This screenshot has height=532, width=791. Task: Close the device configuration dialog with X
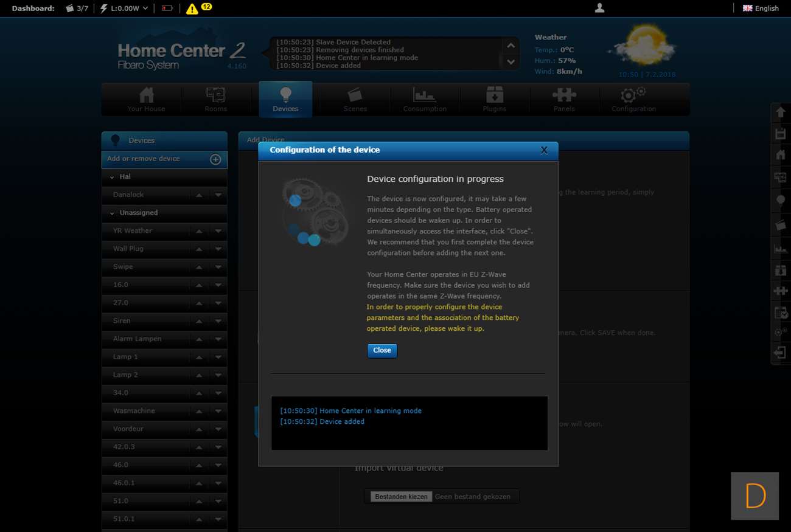544,150
